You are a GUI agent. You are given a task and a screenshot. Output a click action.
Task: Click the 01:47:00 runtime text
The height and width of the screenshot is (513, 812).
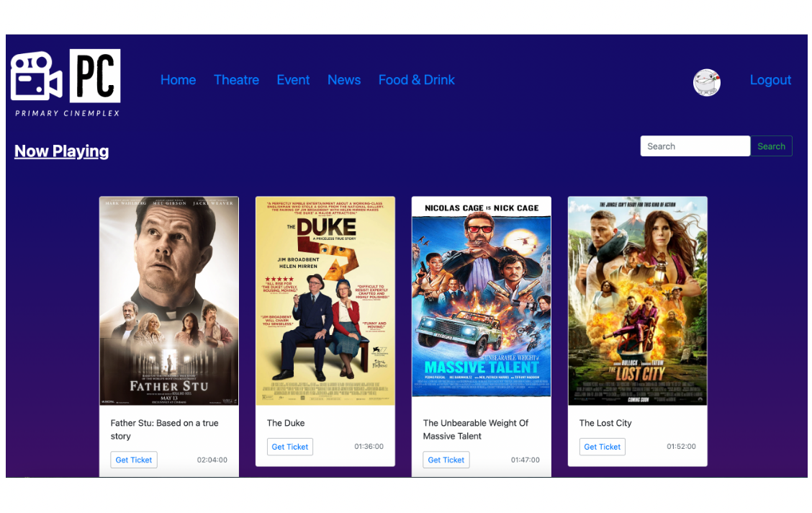pyautogui.click(x=525, y=460)
